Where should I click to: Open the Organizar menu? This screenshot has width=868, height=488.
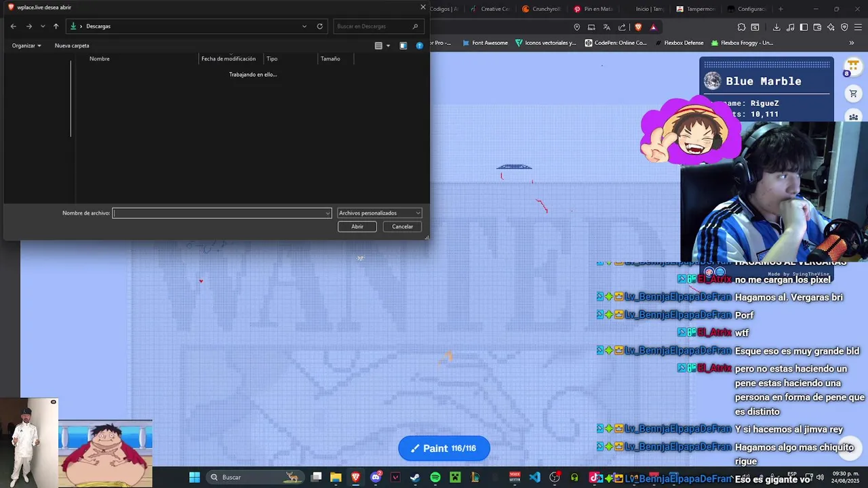(26, 45)
